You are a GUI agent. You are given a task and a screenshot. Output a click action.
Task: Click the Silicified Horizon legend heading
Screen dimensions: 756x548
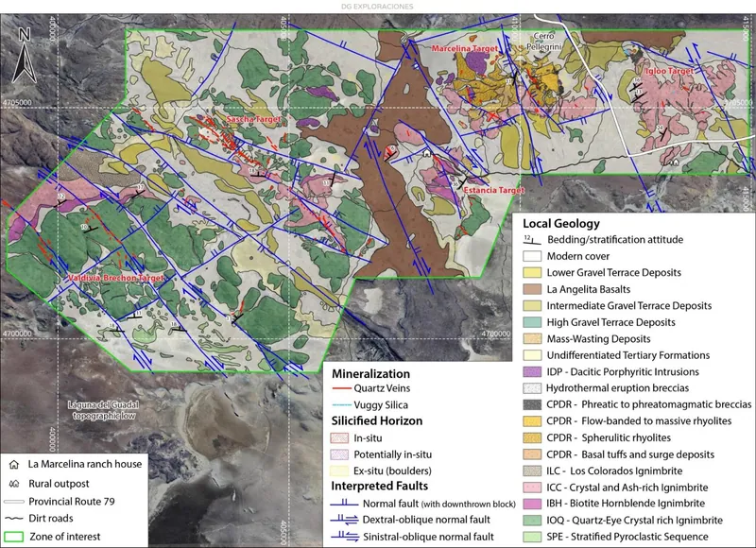[x=376, y=420]
